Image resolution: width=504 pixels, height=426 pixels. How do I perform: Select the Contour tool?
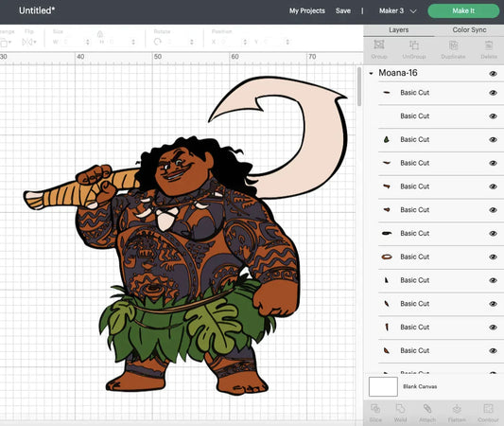[488, 409]
